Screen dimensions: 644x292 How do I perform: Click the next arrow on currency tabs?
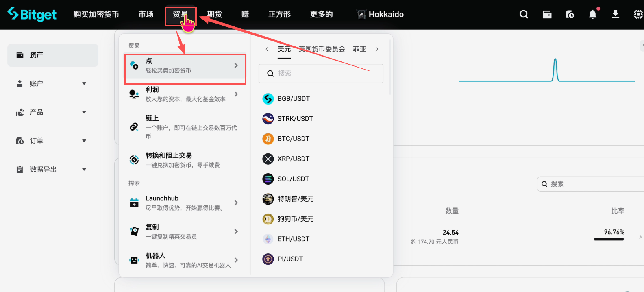point(377,49)
